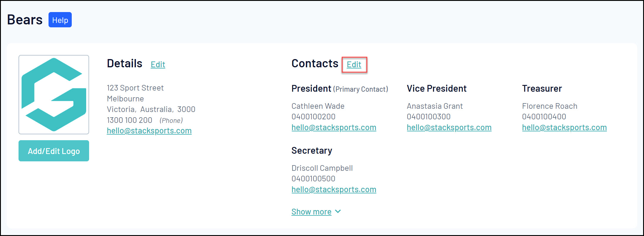Screen dimensions: 644x236
Task: Click the 123 Sport Street address line
Action: [135, 88]
